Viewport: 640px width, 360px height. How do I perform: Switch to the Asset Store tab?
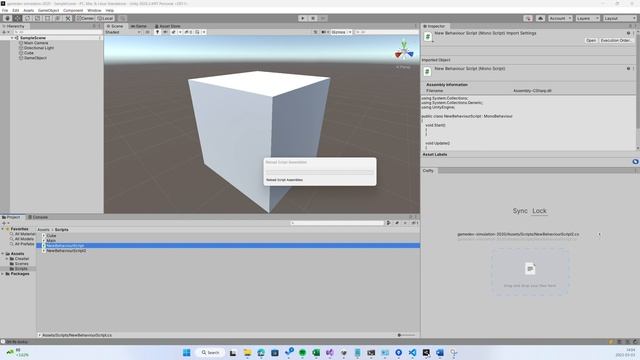[x=167, y=26]
